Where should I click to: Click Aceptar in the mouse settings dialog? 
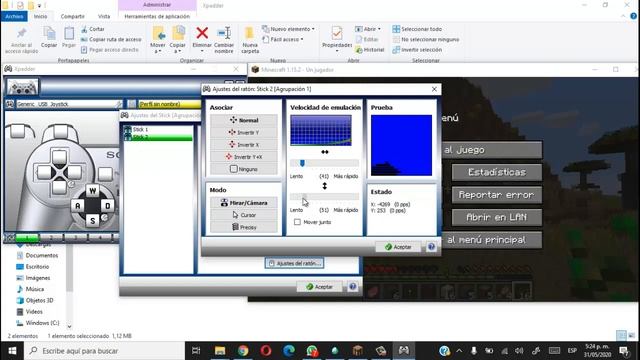point(398,247)
